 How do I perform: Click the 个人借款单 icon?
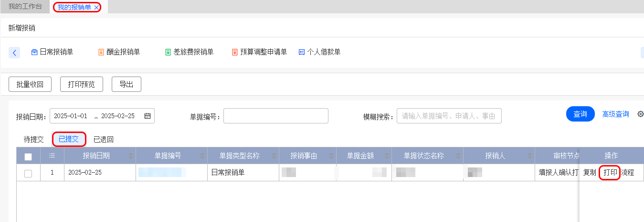[302, 52]
